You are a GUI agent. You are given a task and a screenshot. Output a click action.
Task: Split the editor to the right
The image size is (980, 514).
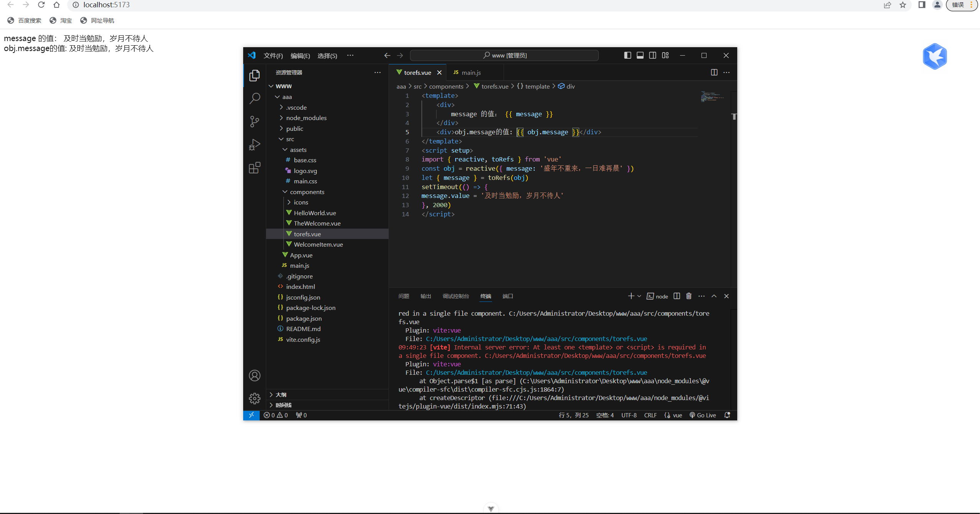tap(714, 72)
